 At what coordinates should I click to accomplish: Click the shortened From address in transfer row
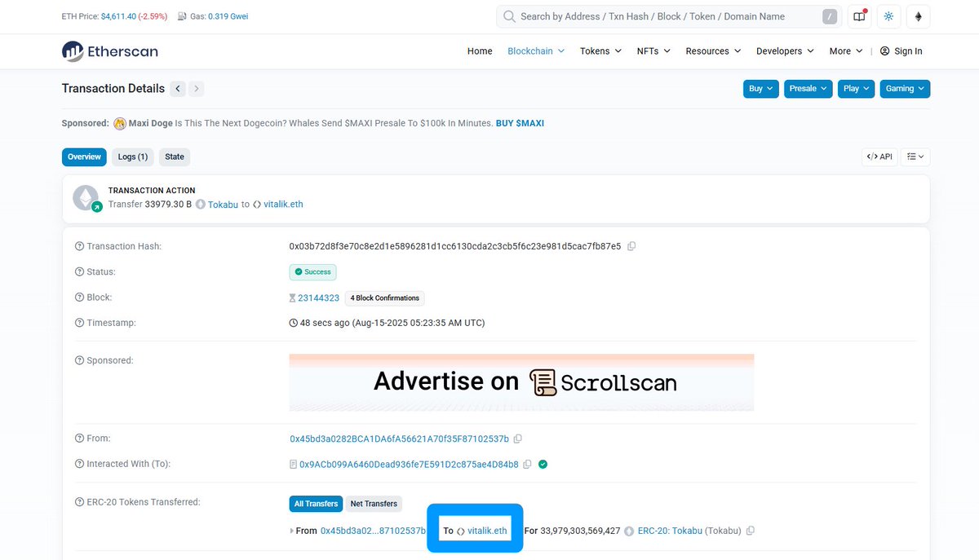point(373,531)
